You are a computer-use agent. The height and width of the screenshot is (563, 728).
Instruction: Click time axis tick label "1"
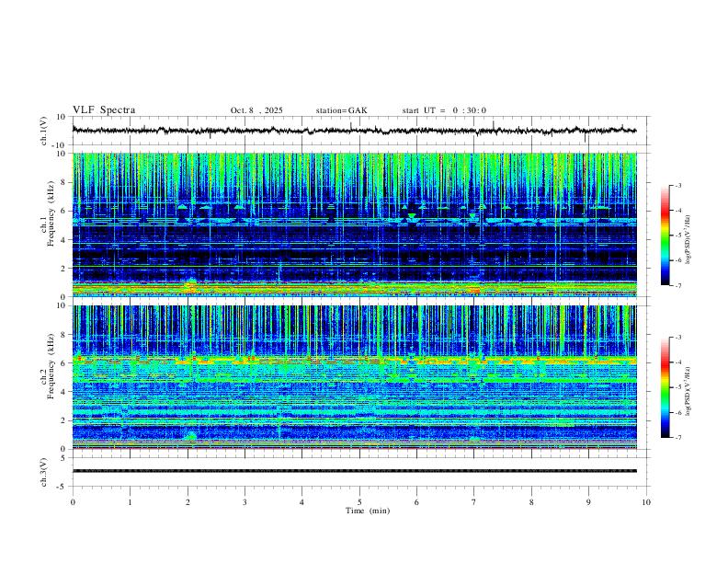(x=130, y=502)
